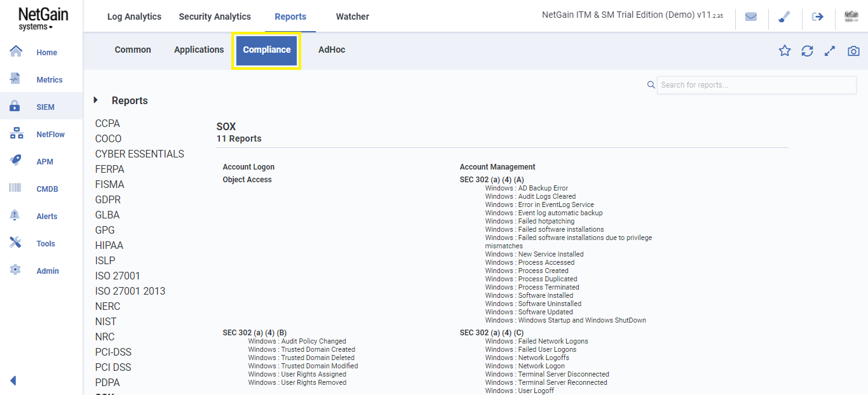Image resolution: width=868 pixels, height=395 pixels.
Task: Switch to the Applications tab
Action: click(199, 50)
